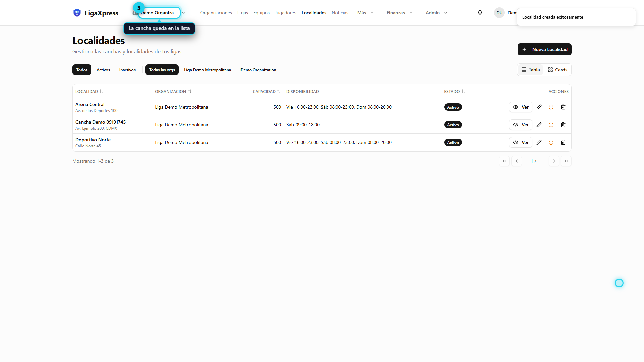
Task: Edit Deportivo Norte with pencil icon
Action: [539, 142]
